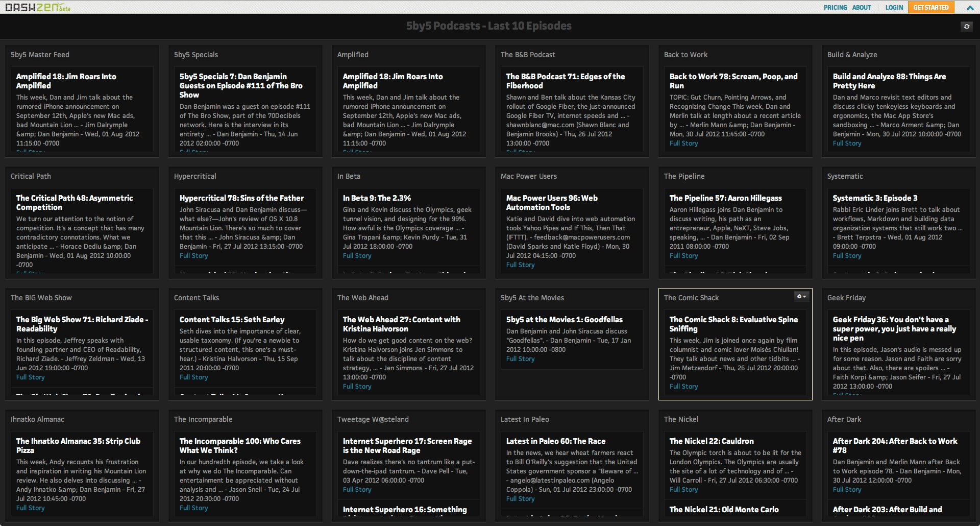Select The Web Ahead widget header
Screen dimensions: 980x526
click(362, 298)
